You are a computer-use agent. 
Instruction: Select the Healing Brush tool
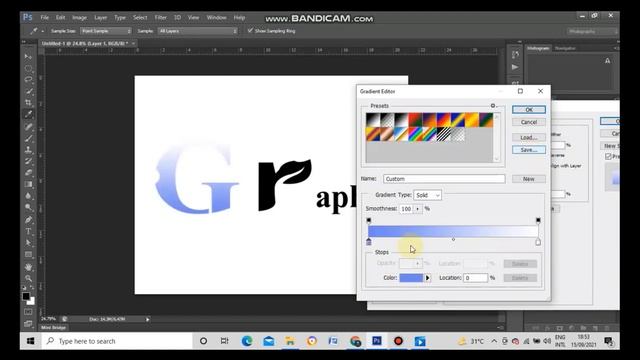[x=28, y=127]
